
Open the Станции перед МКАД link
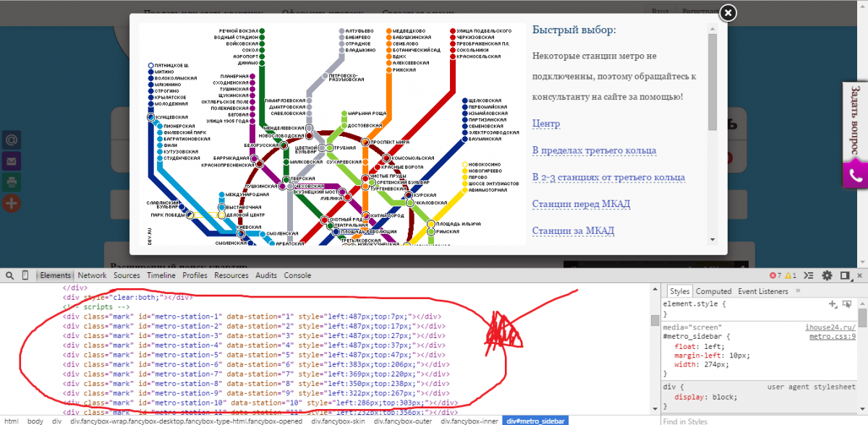(x=581, y=204)
